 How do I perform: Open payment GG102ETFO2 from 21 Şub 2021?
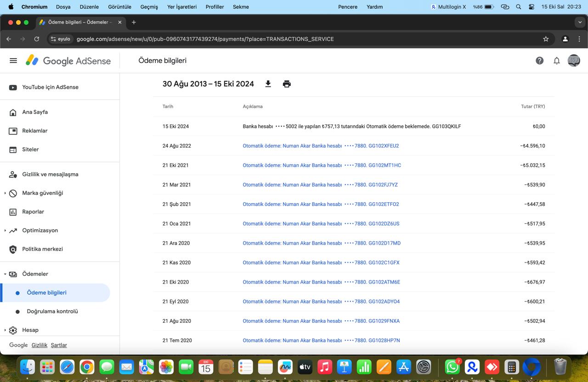click(321, 204)
